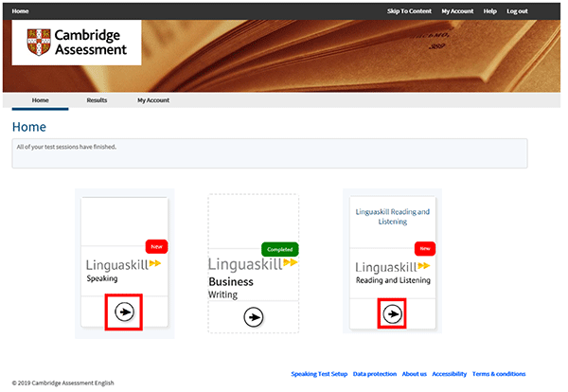The image size is (568, 392).
Task: Click the Completed badge on Writing card
Action: [279, 249]
